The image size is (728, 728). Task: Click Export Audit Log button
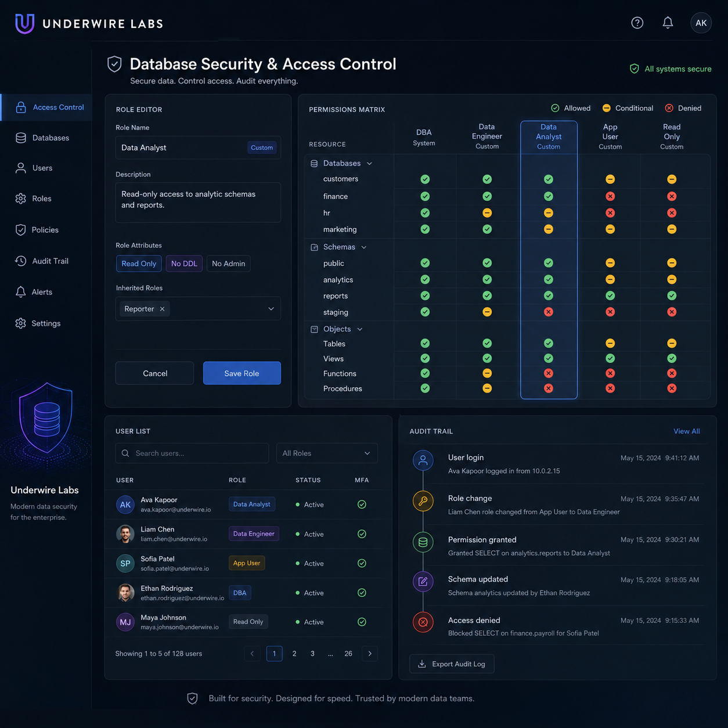pos(452,664)
